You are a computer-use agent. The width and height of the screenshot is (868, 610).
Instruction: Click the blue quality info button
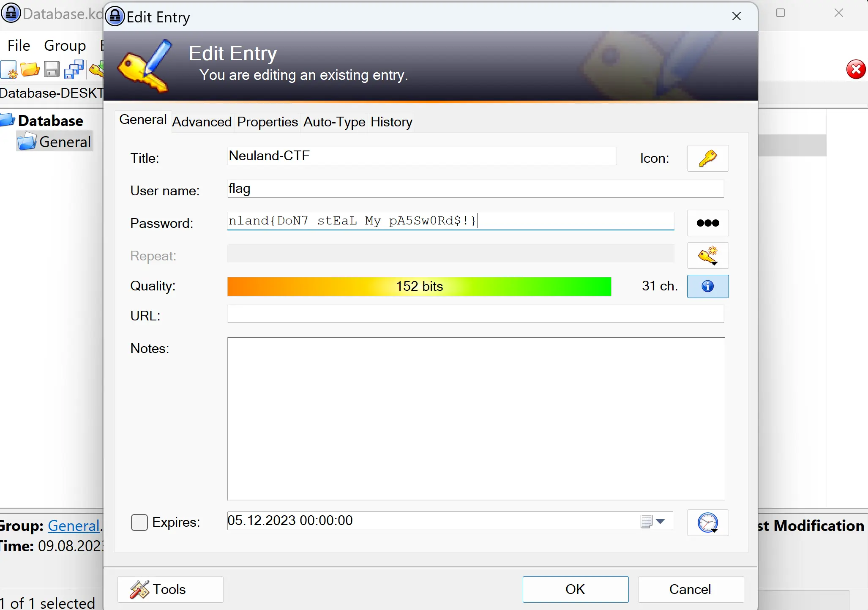[708, 286]
